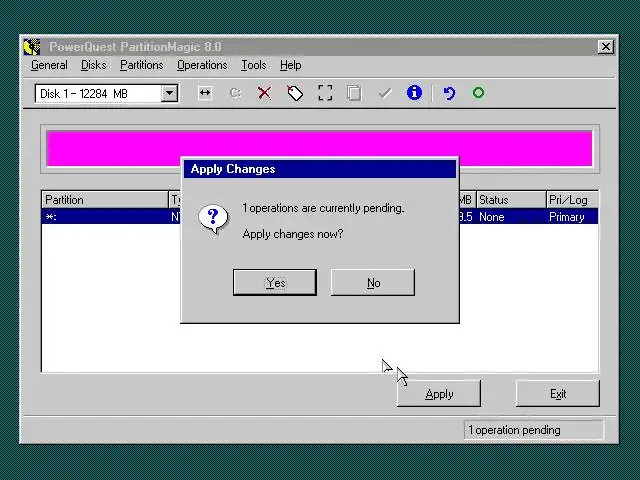Click the PartitionMagic title bar app icon
The height and width of the screenshot is (480, 640).
click(32, 47)
